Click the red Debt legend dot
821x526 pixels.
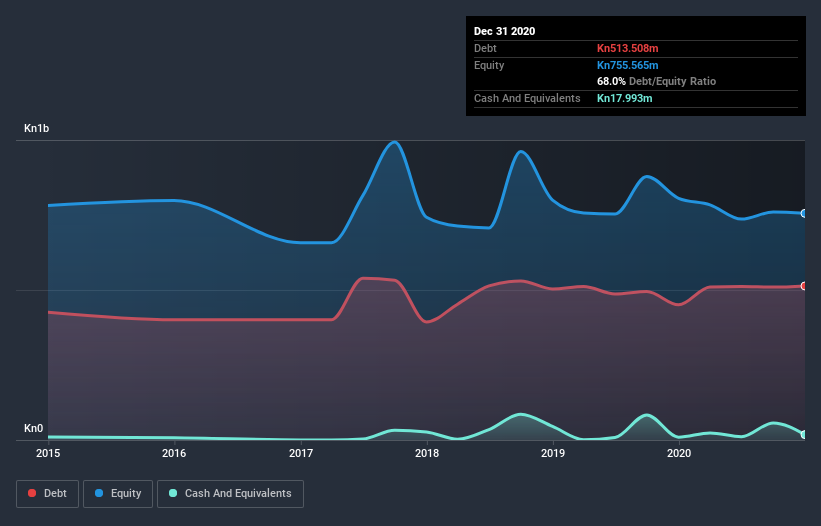point(32,493)
